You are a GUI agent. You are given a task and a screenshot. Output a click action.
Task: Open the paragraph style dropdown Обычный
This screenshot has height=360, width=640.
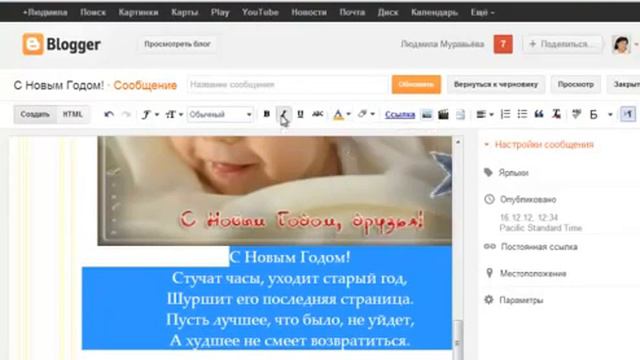(220, 115)
